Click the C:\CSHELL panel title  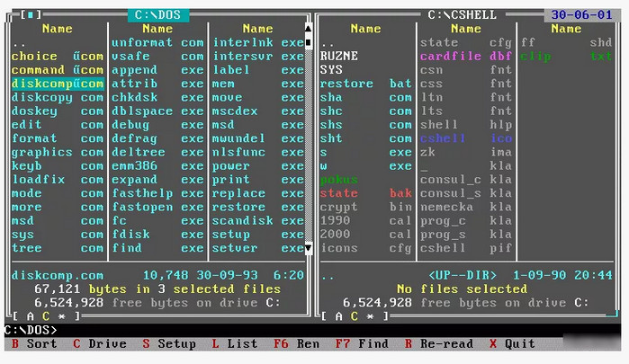[463, 15]
